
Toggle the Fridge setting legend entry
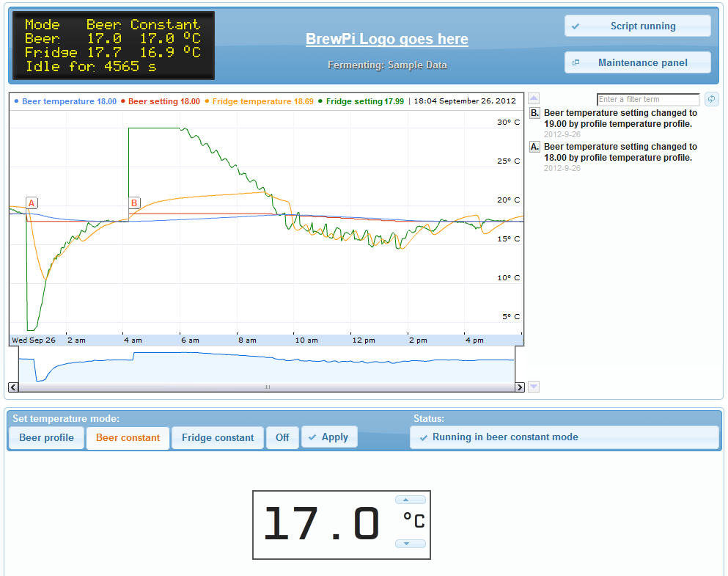tap(361, 101)
